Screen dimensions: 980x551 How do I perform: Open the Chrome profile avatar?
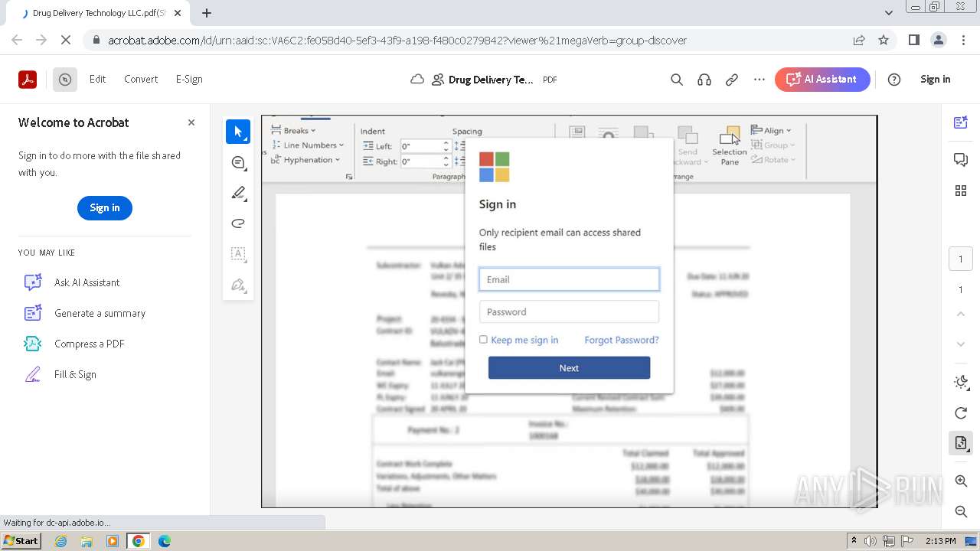point(938,41)
